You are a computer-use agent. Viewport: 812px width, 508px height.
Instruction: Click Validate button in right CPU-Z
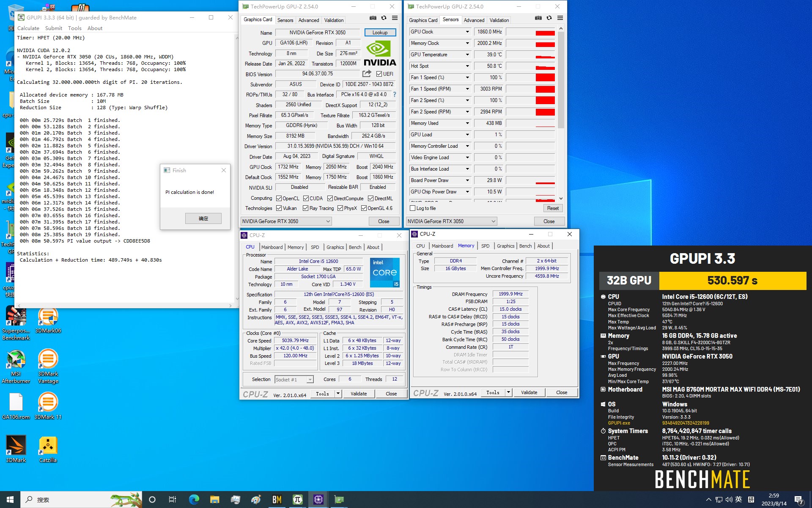coord(529,392)
